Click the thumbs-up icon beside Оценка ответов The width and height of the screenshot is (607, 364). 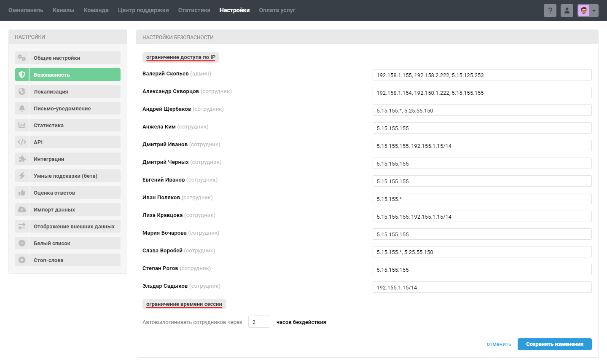tap(22, 193)
